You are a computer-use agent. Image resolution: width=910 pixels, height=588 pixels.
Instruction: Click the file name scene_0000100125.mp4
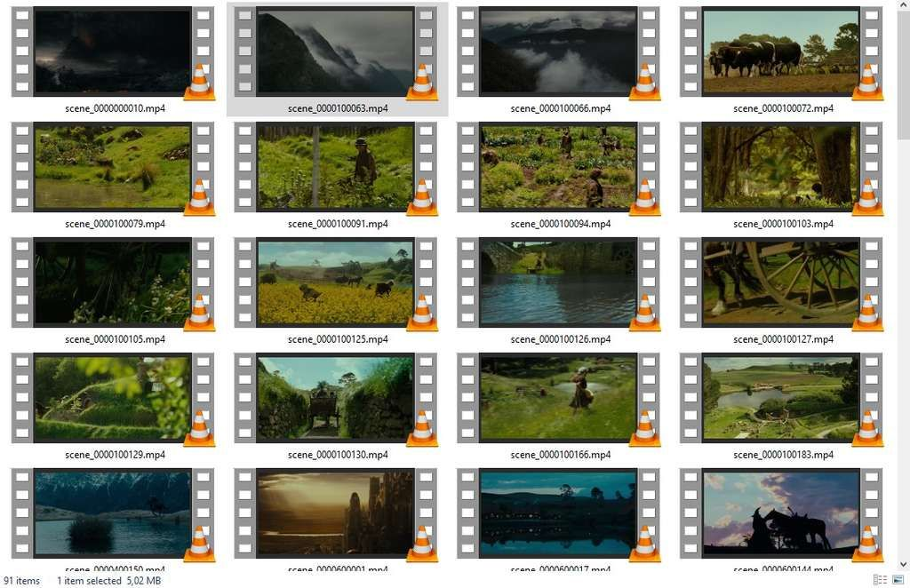pyautogui.click(x=338, y=339)
